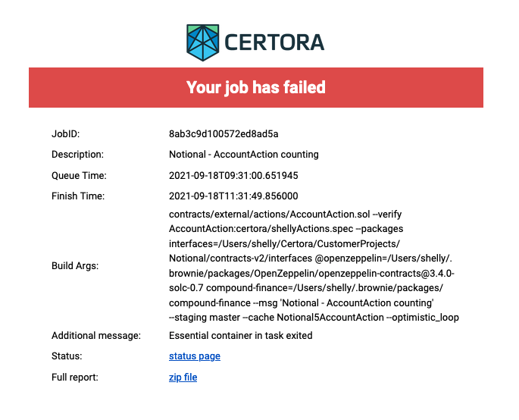Click the Certora shield logo icon
The width and height of the screenshot is (519, 420).
pyautogui.click(x=205, y=42)
